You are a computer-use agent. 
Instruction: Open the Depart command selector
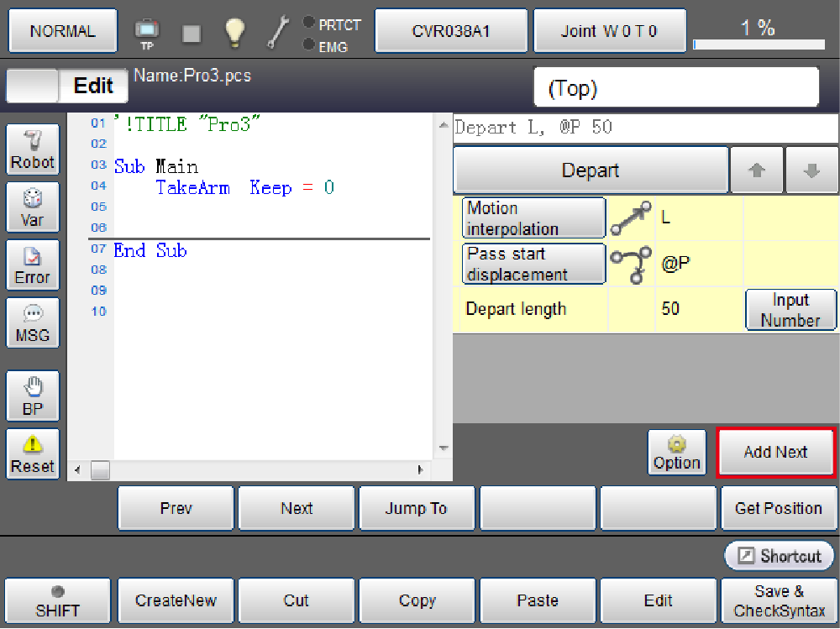tap(591, 170)
